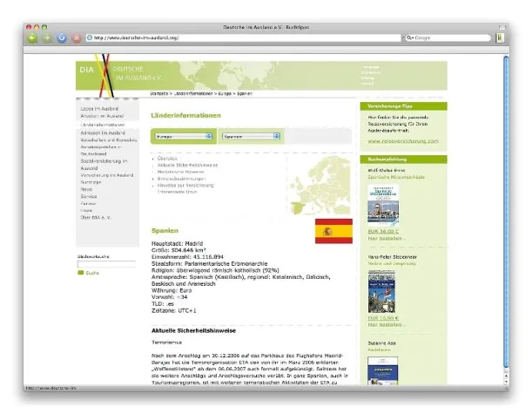Open Buchtipps in the left menu
This screenshot has width=532, height=414.
pos(91,182)
